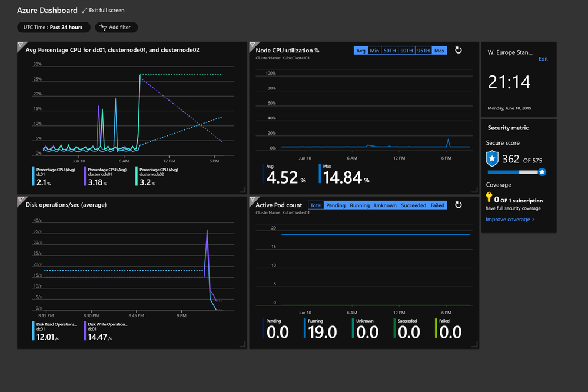
Task: Click the Security metric tile title
Action: 508,128
